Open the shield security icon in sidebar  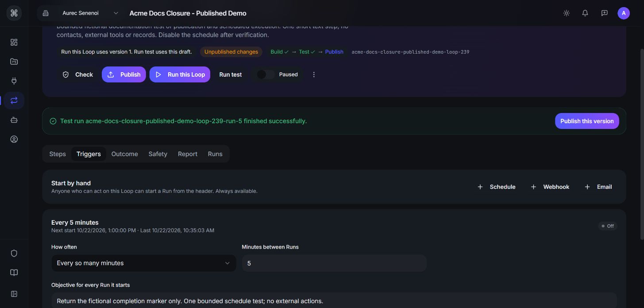pyautogui.click(x=14, y=253)
